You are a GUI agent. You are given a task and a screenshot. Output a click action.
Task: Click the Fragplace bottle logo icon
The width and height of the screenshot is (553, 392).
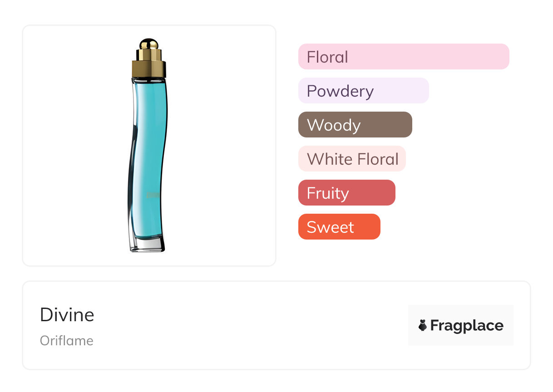click(423, 325)
